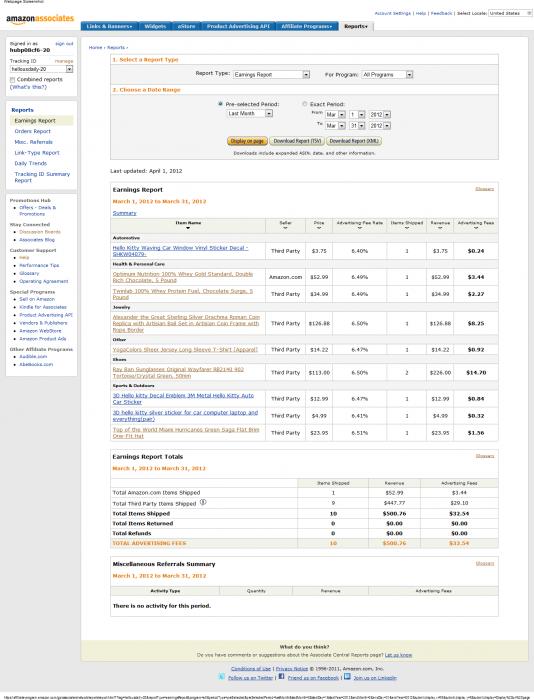Click Glossary link in Miscellaneous Referrals Summary
Screen dimensions: 534x700
pyautogui.click(x=484, y=563)
